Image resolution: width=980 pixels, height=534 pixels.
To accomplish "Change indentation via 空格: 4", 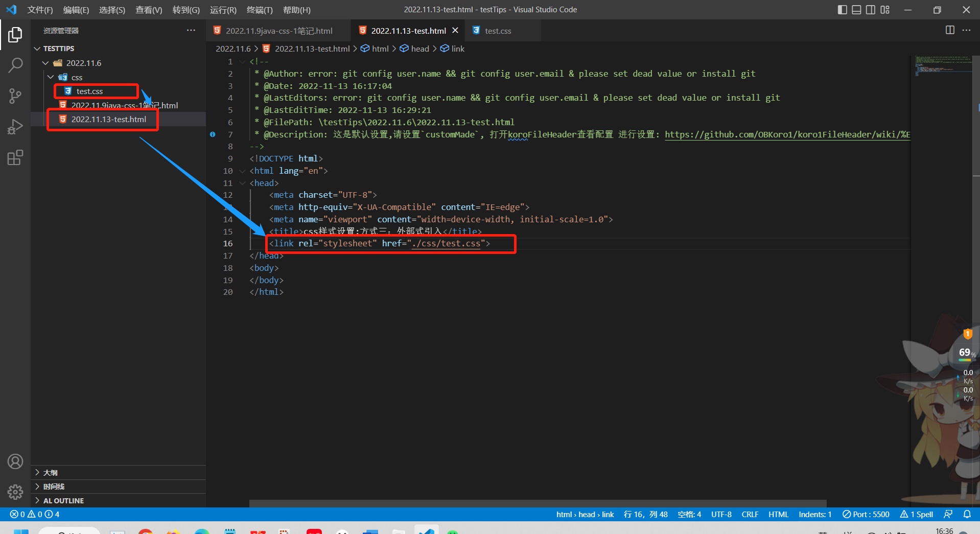I will (689, 514).
